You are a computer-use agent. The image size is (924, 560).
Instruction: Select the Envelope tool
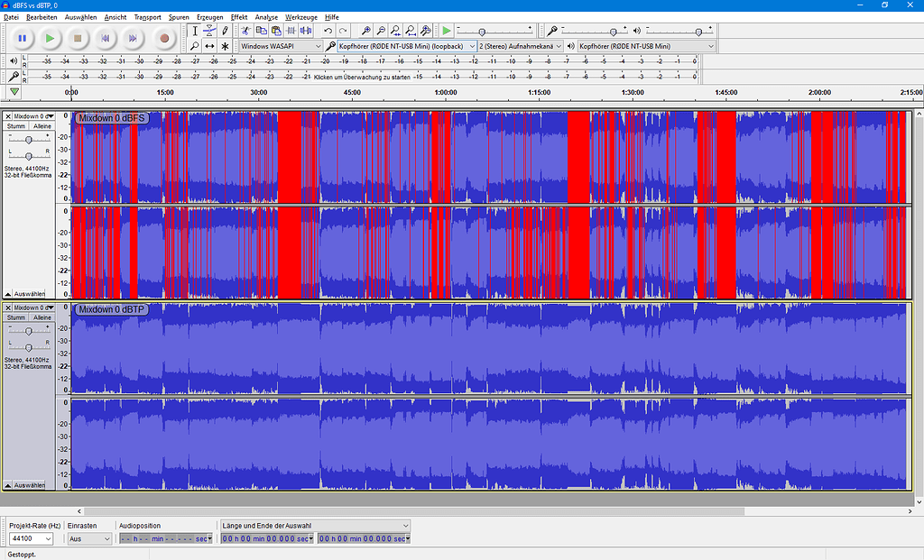pyautogui.click(x=209, y=31)
